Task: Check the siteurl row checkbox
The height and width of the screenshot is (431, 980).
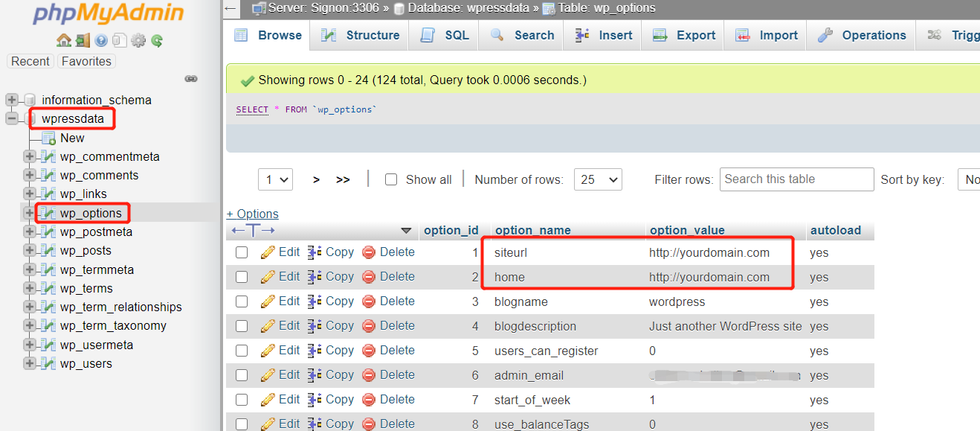Action: tap(242, 252)
